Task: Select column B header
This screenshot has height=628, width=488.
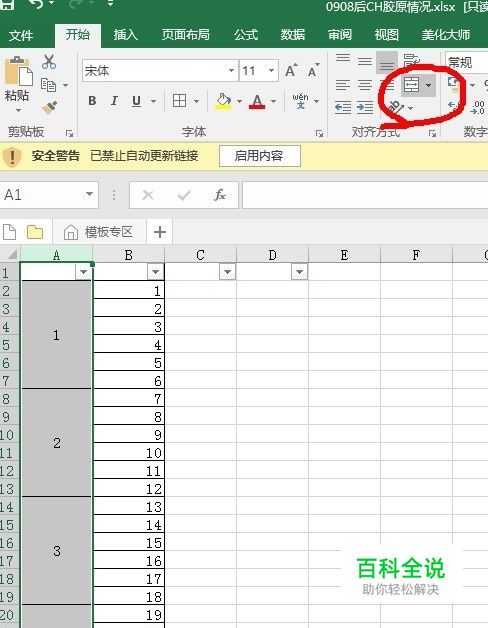Action: [128, 255]
